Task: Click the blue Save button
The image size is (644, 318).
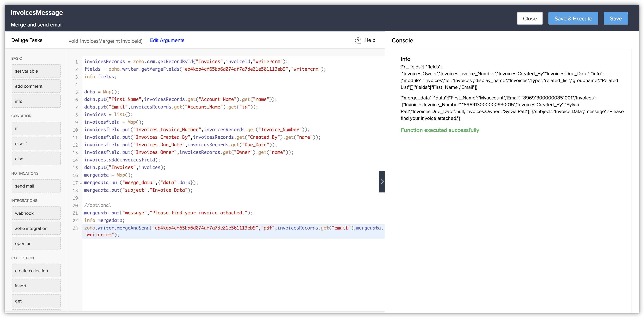Action: point(616,19)
